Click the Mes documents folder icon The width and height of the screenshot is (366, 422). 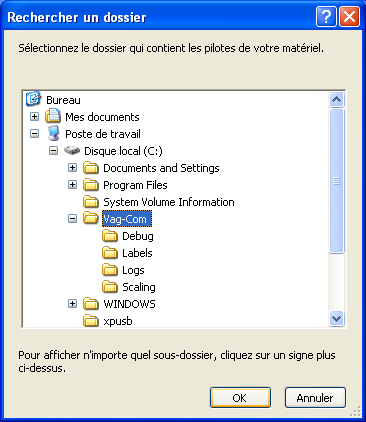point(53,116)
